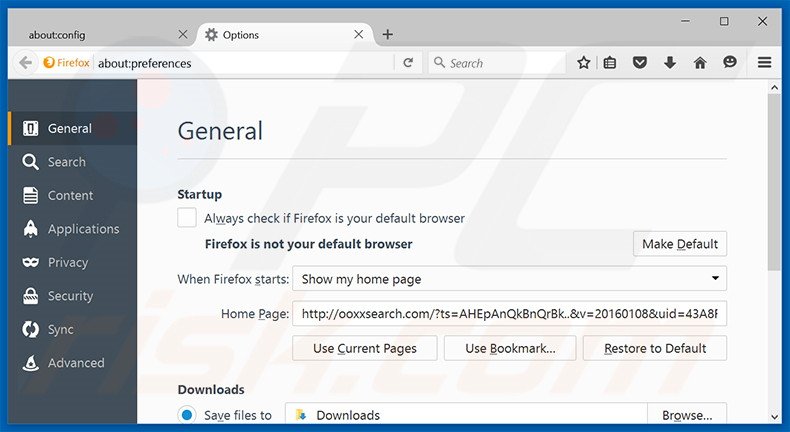Open a new tab with plus button

(x=387, y=34)
